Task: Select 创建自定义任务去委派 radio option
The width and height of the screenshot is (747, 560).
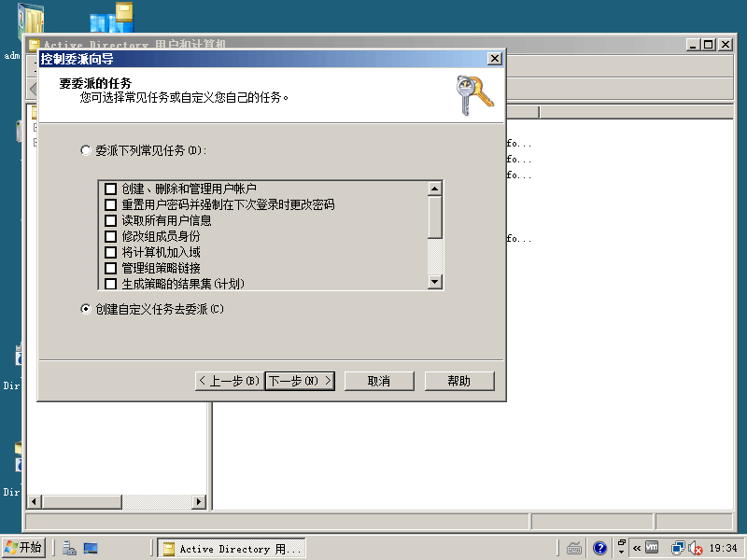Action: pyautogui.click(x=86, y=309)
